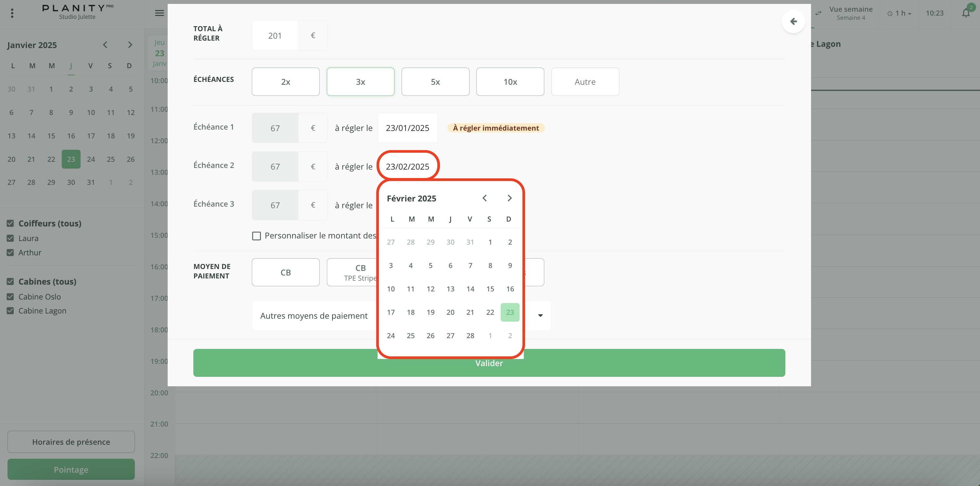Uncheck the Laura hairdresser checkbox
This screenshot has width=980, height=486.
point(10,238)
